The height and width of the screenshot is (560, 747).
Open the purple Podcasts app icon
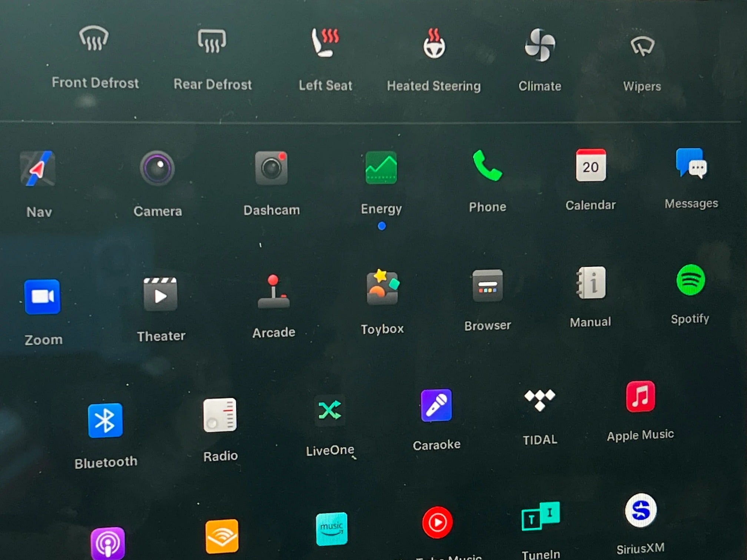pyautogui.click(x=108, y=543)
